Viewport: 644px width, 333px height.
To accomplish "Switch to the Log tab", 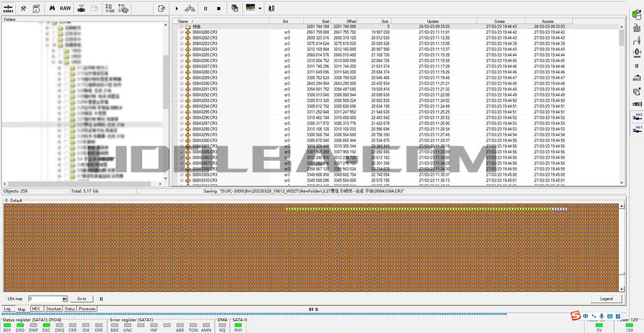I will pos(8,308).
